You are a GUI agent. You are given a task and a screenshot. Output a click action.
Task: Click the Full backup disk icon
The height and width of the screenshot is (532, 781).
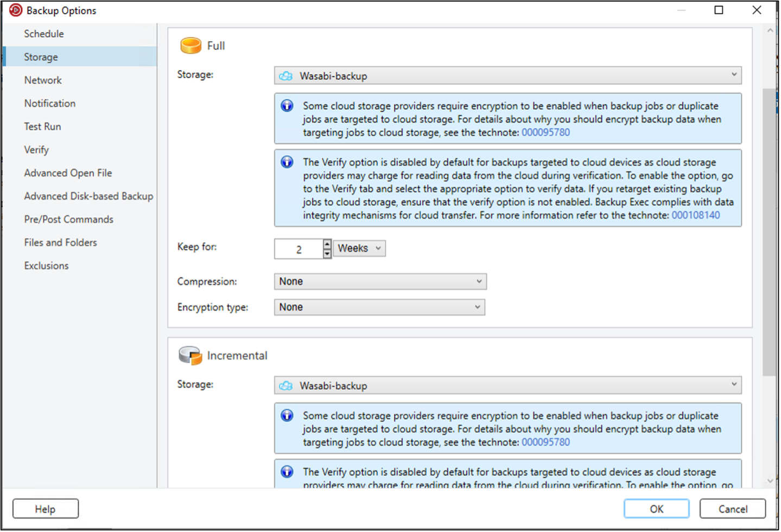click(191, 46)
